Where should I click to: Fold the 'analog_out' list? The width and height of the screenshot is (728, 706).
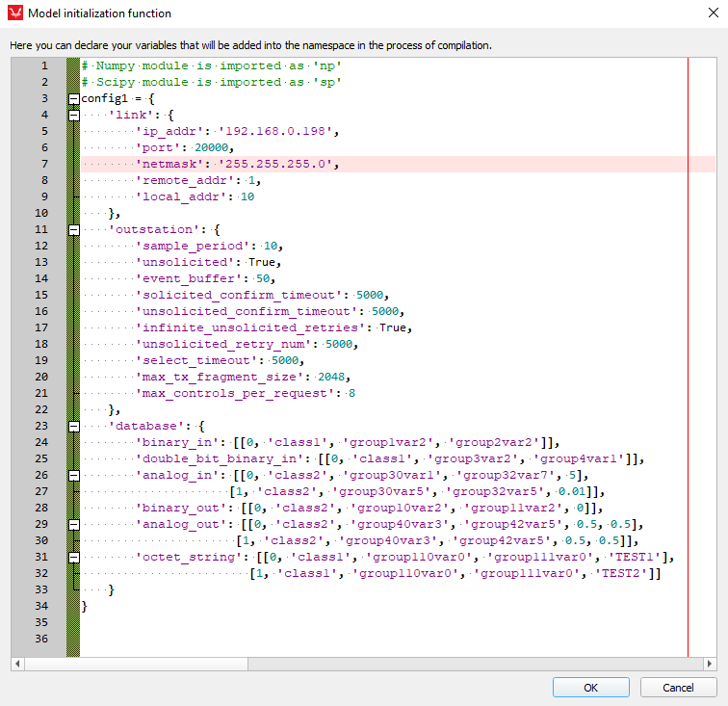click(x=73, y=524)
